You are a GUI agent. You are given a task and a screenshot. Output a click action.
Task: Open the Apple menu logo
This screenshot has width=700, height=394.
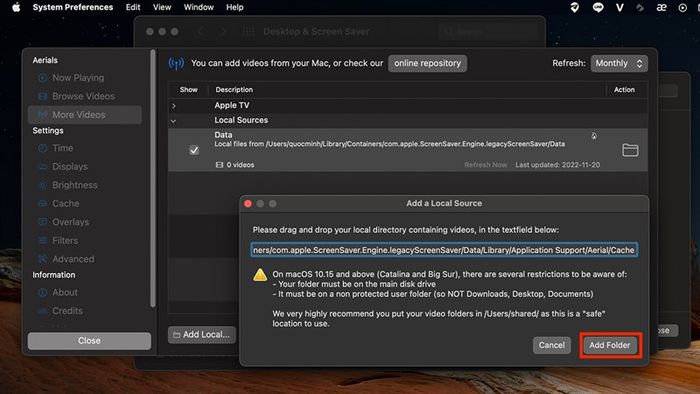(16, 7)
